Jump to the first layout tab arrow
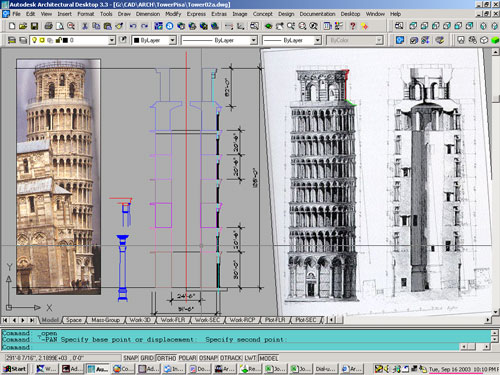The height and width of the screenshot is (375, 500). point(5,320)
